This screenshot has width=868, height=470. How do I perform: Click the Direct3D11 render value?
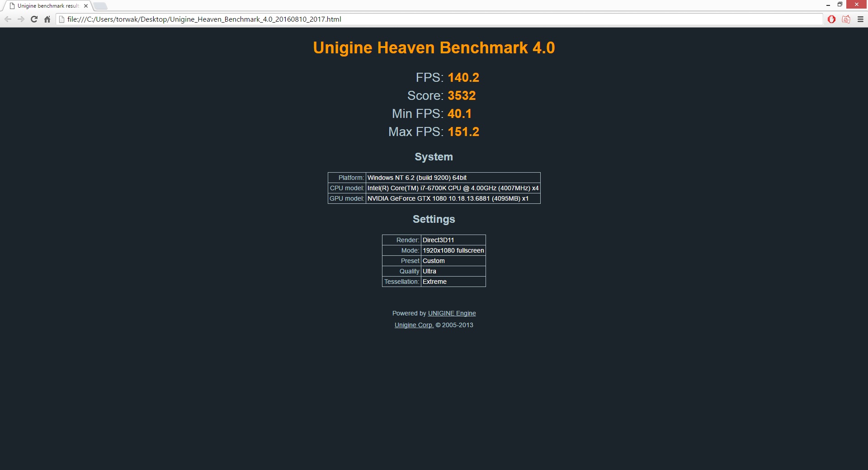coord(453,240)
